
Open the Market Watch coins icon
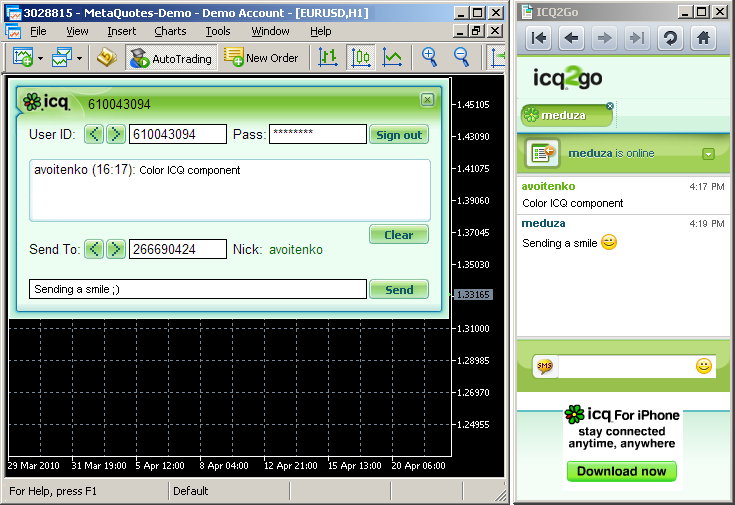[x=107, y=58]
